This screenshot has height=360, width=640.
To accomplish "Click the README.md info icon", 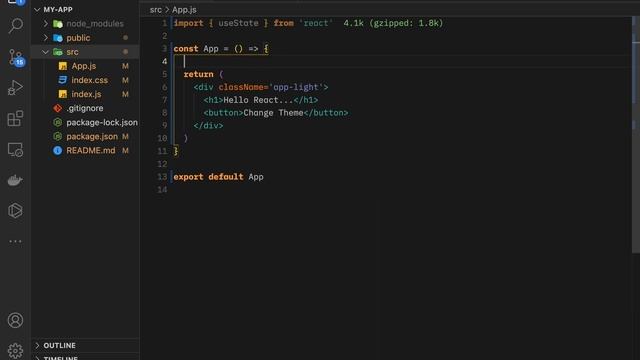I will pyautogui.click(x=58, y=151).
